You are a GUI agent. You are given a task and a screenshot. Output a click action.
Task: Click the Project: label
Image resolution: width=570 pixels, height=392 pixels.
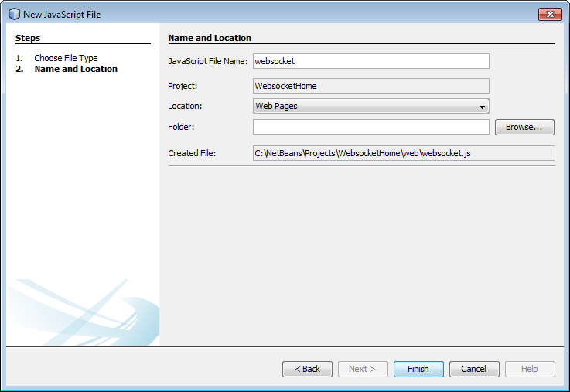coord(183,86)
